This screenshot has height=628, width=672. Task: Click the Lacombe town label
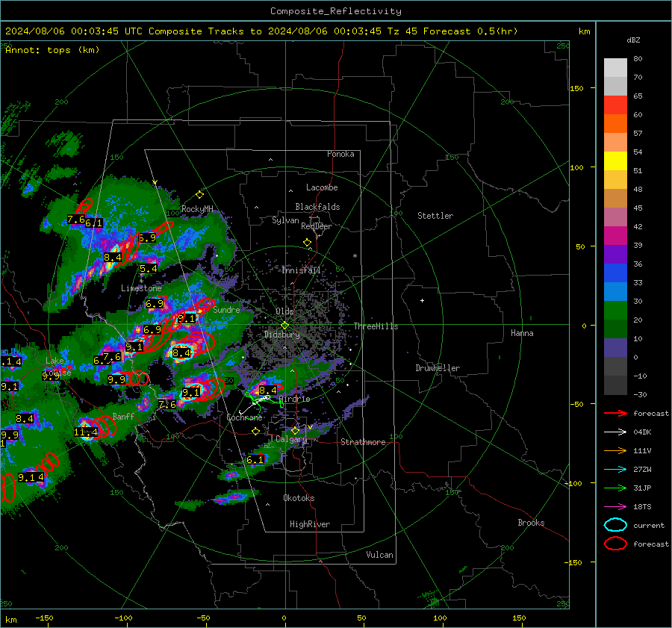coord(322,187)
